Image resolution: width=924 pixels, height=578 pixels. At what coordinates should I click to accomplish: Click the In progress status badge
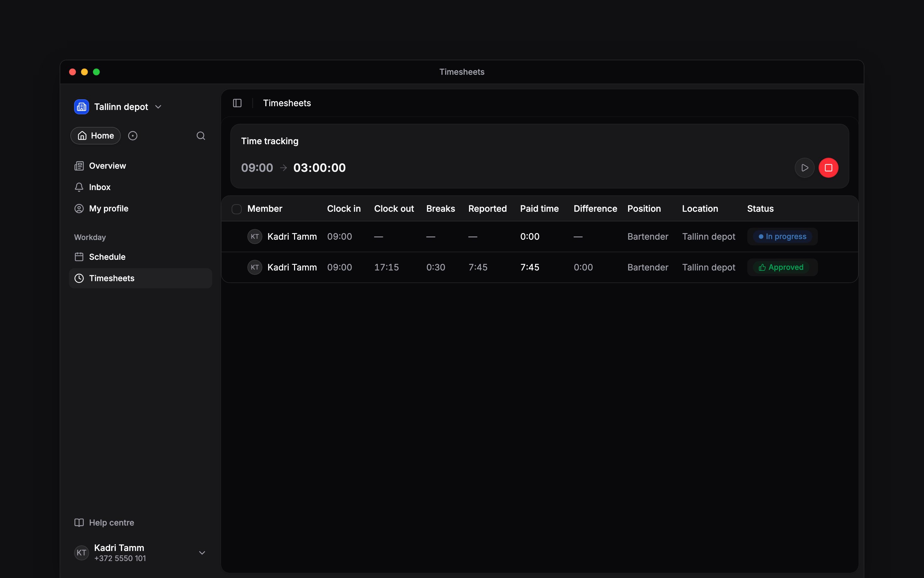coord(782,237)
